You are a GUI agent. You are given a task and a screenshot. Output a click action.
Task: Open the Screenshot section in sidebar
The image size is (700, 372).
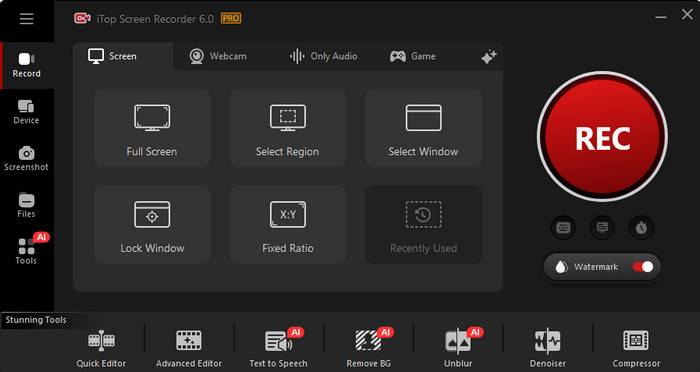click(x=26, y=159)
